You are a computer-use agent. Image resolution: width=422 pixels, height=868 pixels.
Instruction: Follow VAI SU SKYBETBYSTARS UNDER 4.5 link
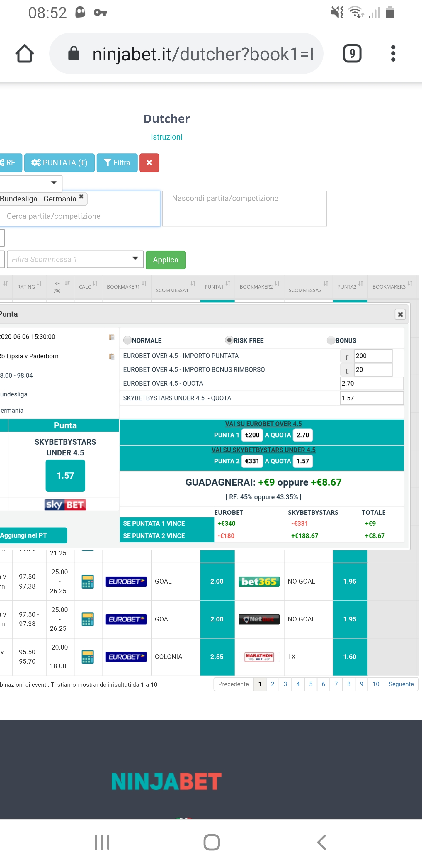(x=263, y=450)
